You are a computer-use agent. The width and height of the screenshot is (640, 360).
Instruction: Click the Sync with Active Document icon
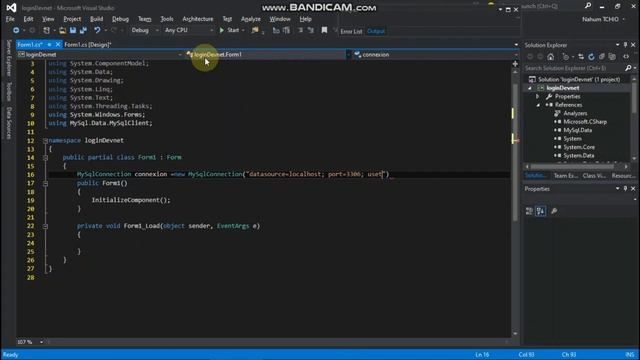click(x=581, y=57)
